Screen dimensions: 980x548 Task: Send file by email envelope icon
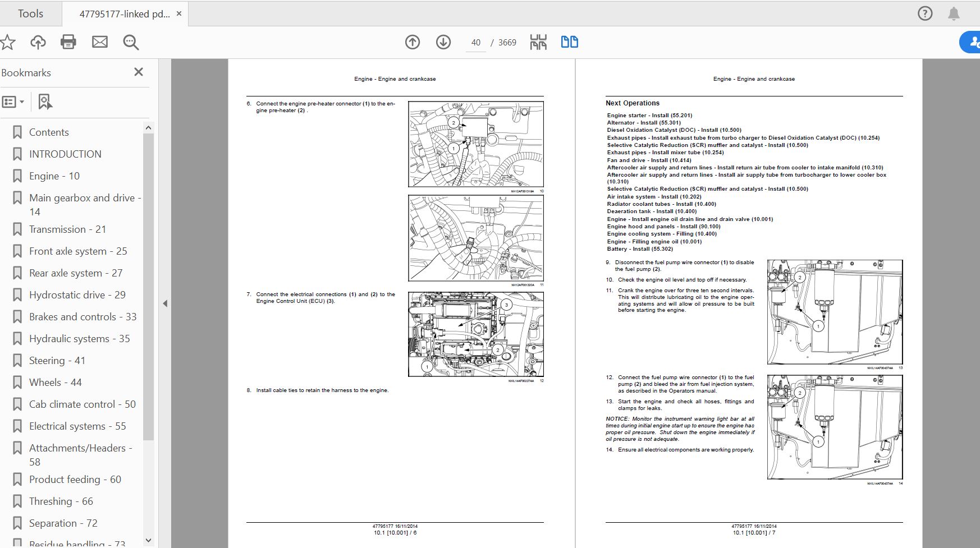[100, 42]
